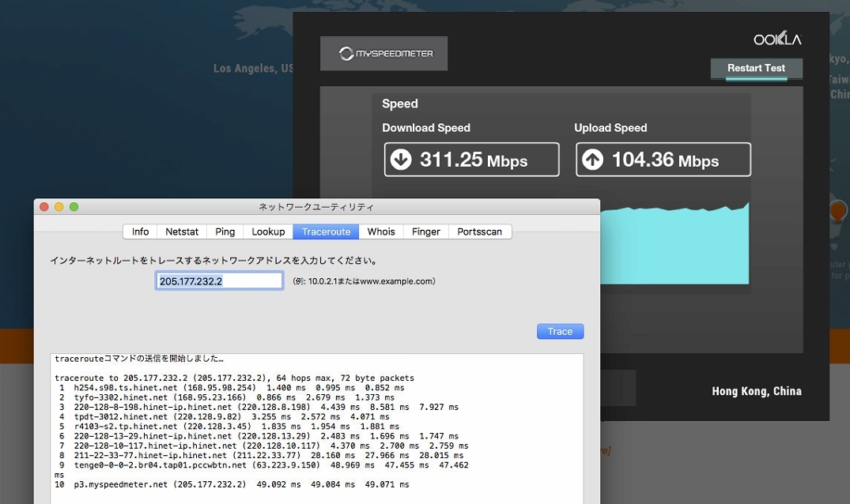Select the Traceroute tab
Image resolution: width=850 pixels, height=504 pixels.
[326, 231]
